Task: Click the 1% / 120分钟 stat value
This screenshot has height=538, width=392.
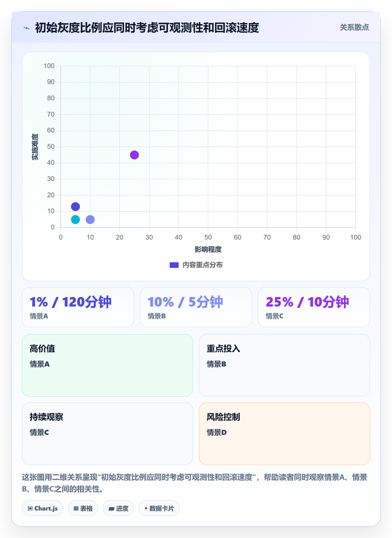Action: point(71,302)
